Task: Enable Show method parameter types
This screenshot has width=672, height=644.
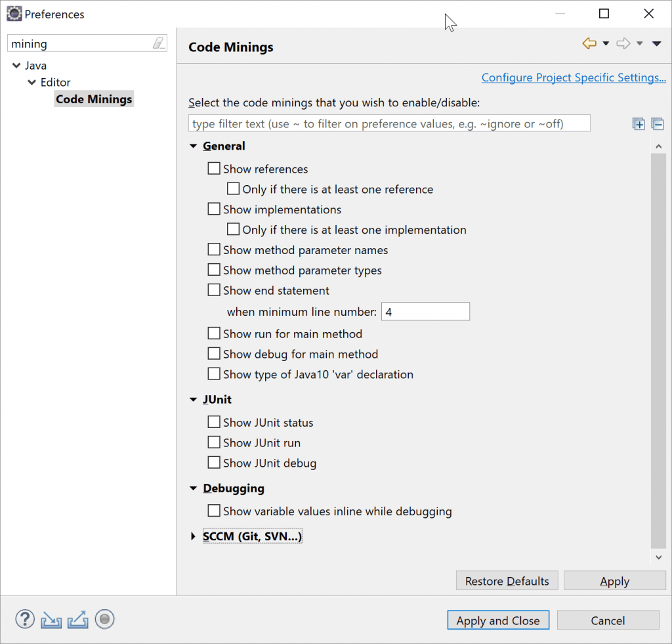Action: (214, 270)
